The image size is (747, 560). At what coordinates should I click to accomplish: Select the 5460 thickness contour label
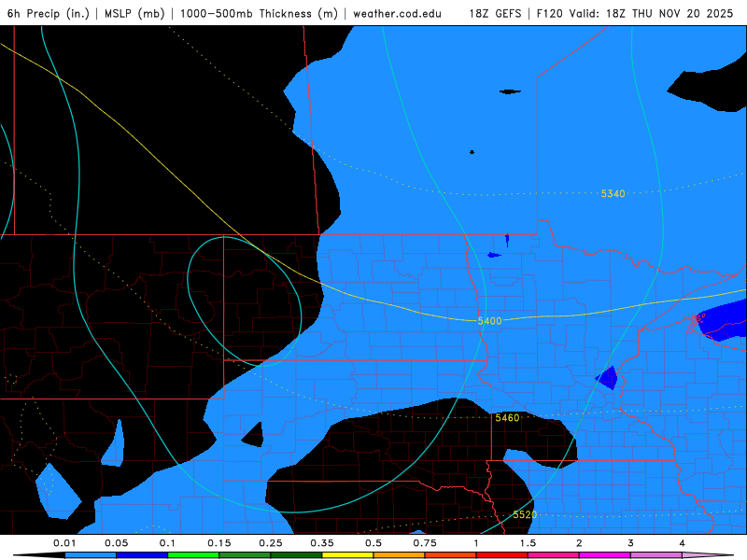tap(507, 417)
